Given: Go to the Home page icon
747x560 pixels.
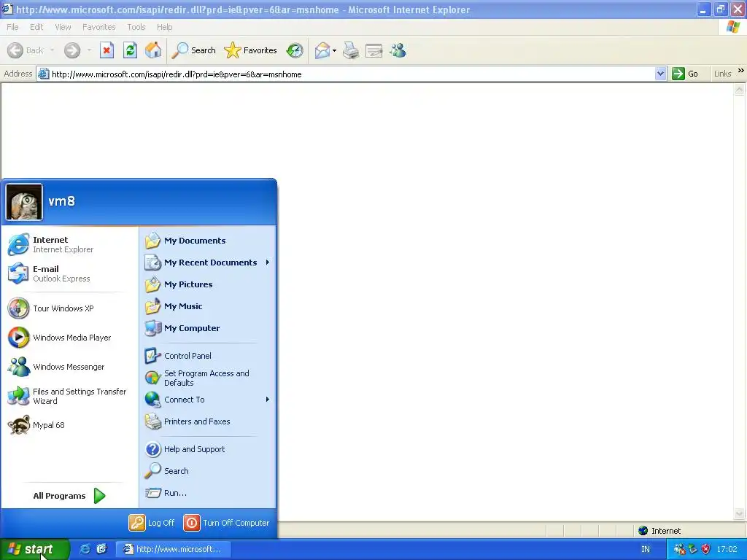Looking at the screenshot, I should coord(153,50).
